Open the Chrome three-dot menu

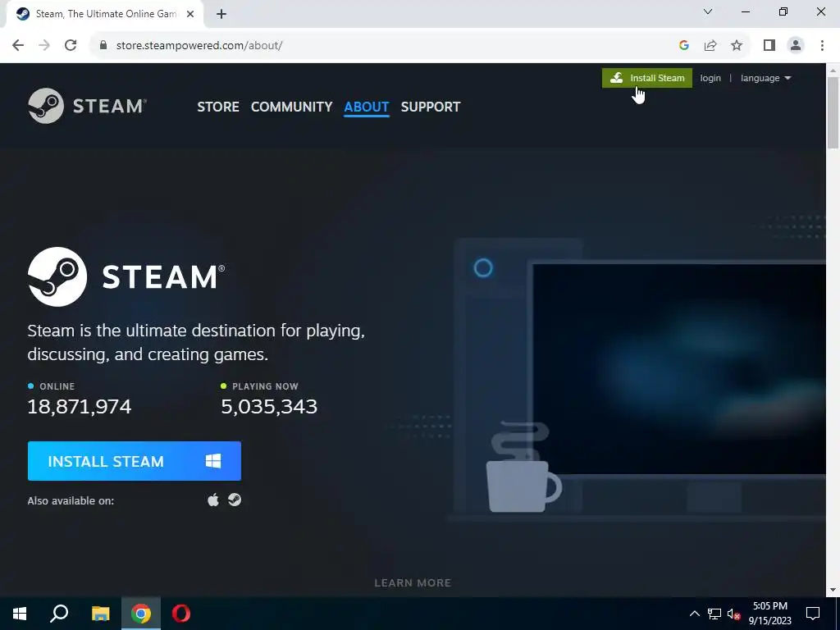click(822, 46)
